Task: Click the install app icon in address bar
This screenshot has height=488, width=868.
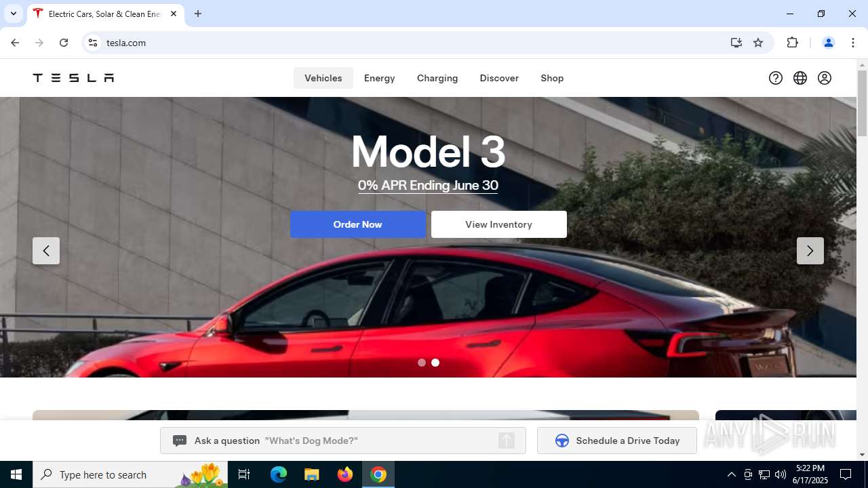Action: (736, 43)
